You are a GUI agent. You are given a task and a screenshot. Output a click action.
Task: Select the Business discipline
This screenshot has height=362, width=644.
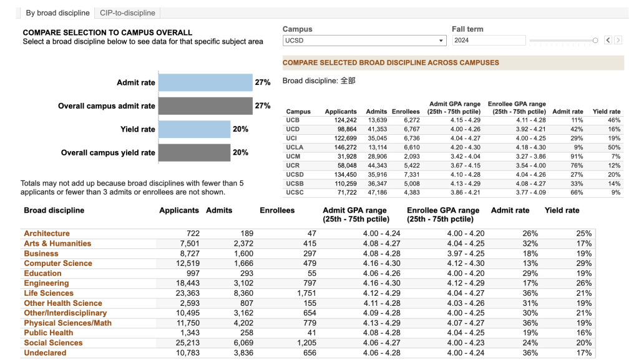coord(41,253)
